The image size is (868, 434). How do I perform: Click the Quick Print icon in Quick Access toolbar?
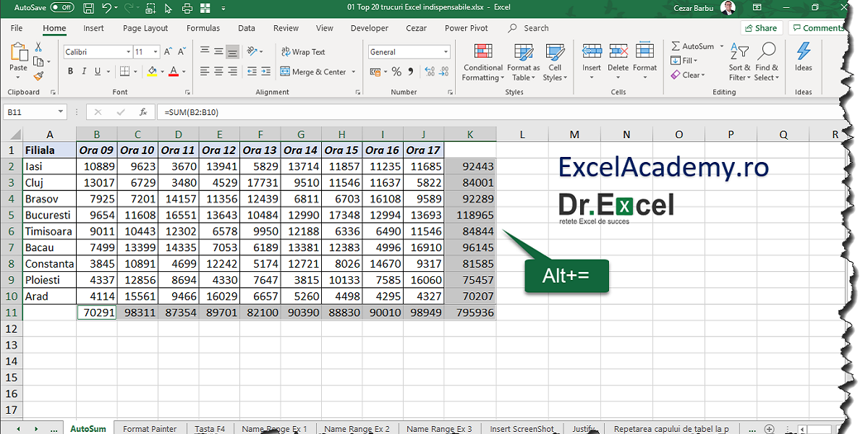click(x=187, y=8)
